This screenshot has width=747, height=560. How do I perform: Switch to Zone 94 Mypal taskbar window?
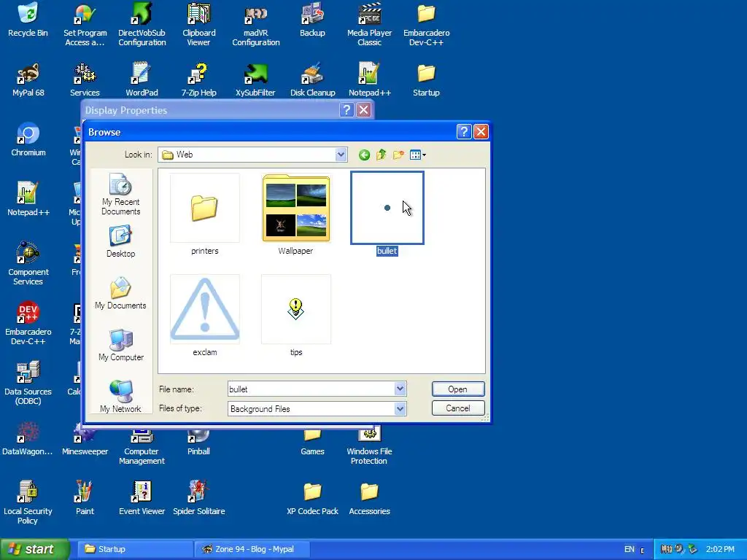(252, 549)
